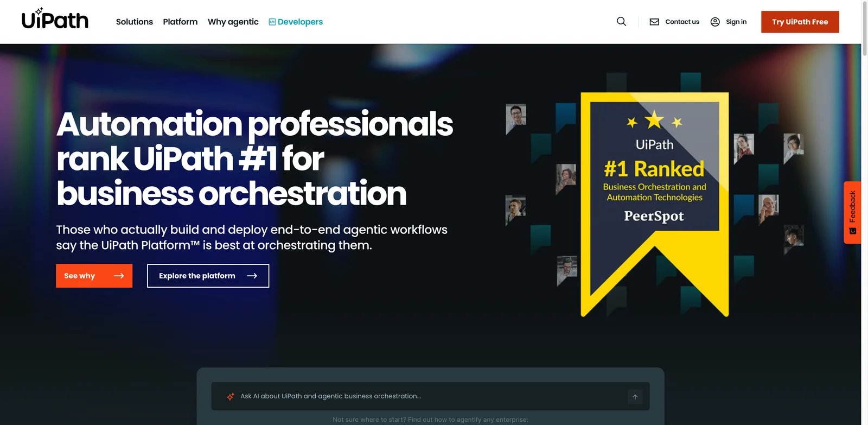Click the #1 Ranked PeerSpot badge
The image size is (868, 425).
(655, 204)
